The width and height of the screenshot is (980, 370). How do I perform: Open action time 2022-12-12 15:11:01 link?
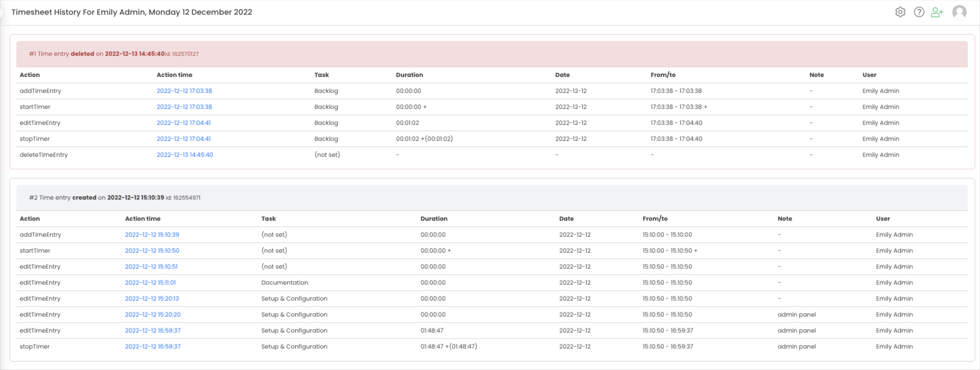pyautogui.click(x=150, y=283)
